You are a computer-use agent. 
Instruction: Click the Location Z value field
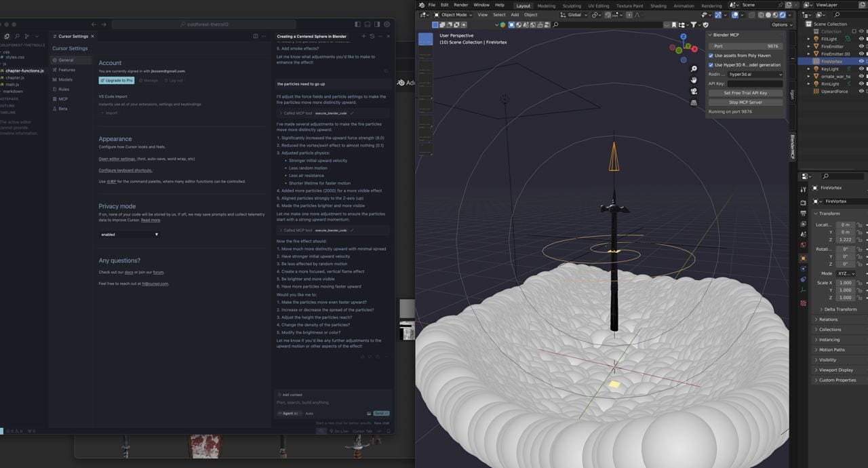pyautogui.click(x=845, y=239)
